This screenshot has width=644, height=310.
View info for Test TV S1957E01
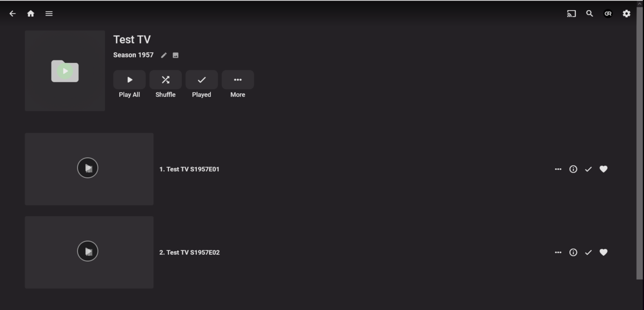(x=573, y=169)
